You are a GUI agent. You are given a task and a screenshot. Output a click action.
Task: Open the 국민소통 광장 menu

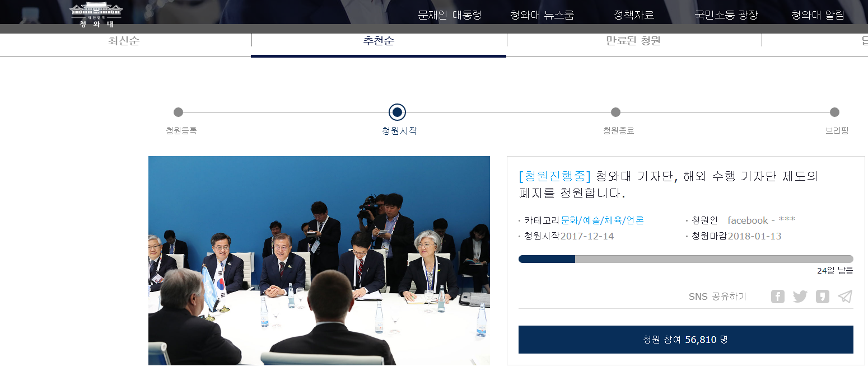726,15
